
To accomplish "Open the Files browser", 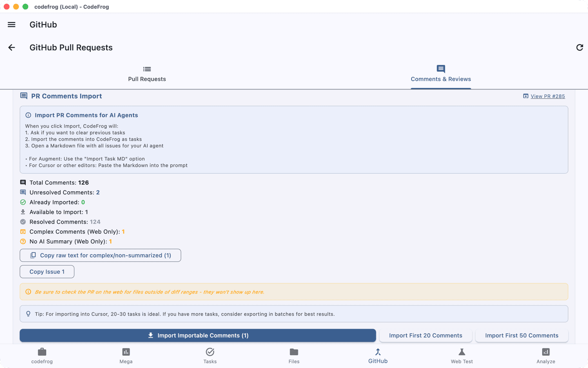I will 294,355.
